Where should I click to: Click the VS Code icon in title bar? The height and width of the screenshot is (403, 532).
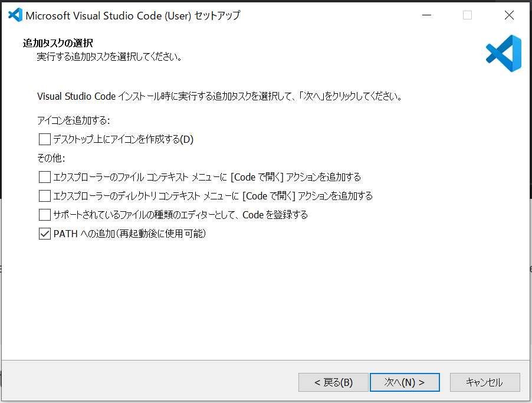(15, 15)
